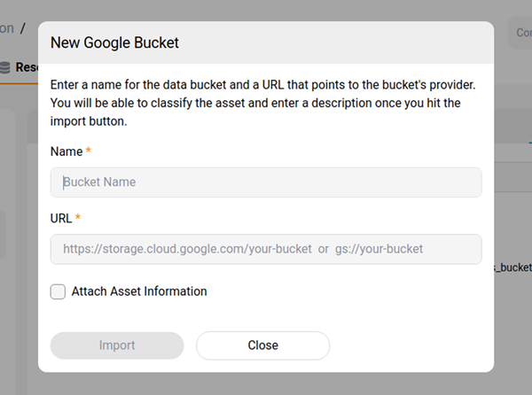
Task: Click the Attach Asset Information label
Action: click(x=139, y=291)
